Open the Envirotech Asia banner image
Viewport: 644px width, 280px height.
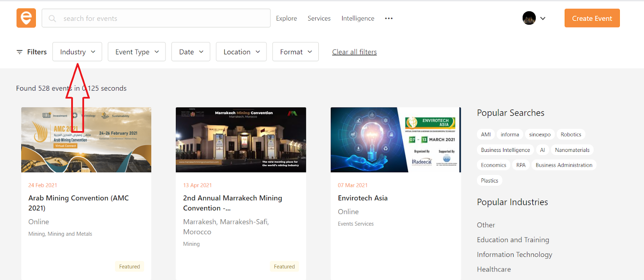(396, 140)
